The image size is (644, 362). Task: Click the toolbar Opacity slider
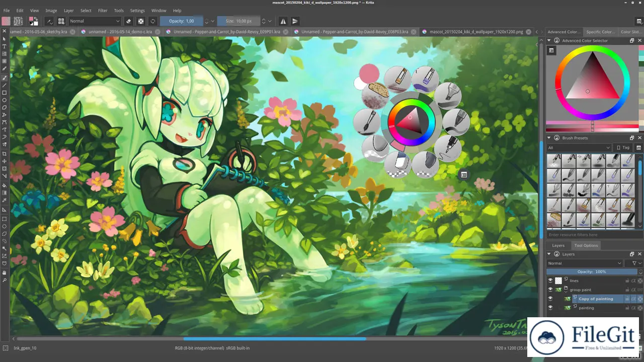(182, 21)
